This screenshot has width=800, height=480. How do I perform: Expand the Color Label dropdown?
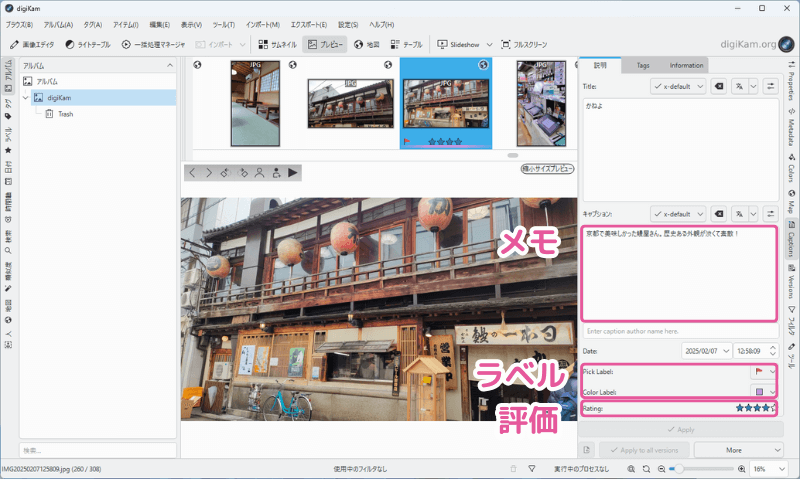coord(764,391)
